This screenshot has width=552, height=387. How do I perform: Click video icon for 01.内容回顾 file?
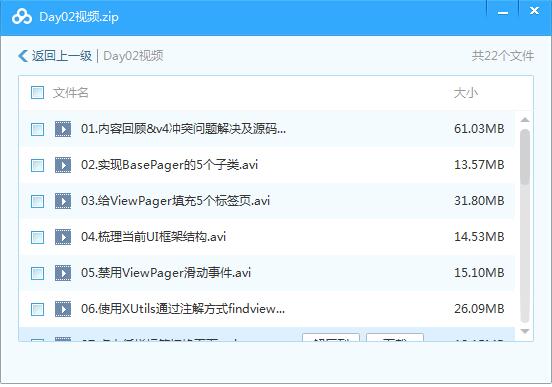(63, 129)
